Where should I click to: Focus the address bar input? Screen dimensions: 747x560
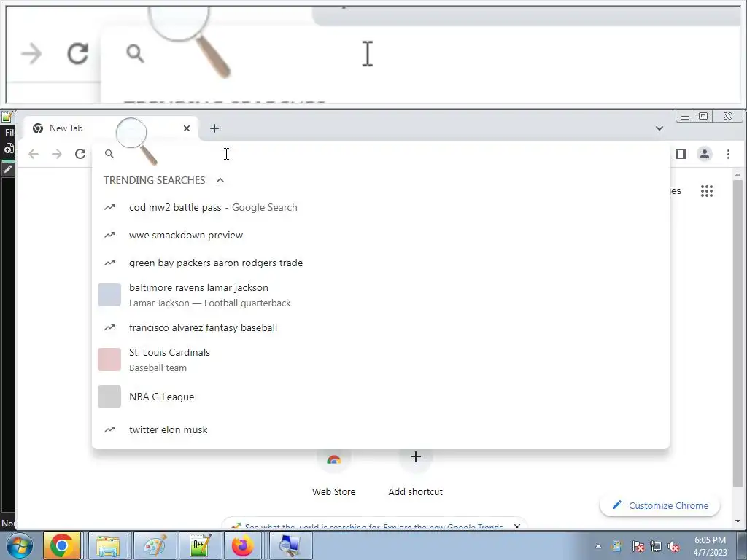[381, 154]
